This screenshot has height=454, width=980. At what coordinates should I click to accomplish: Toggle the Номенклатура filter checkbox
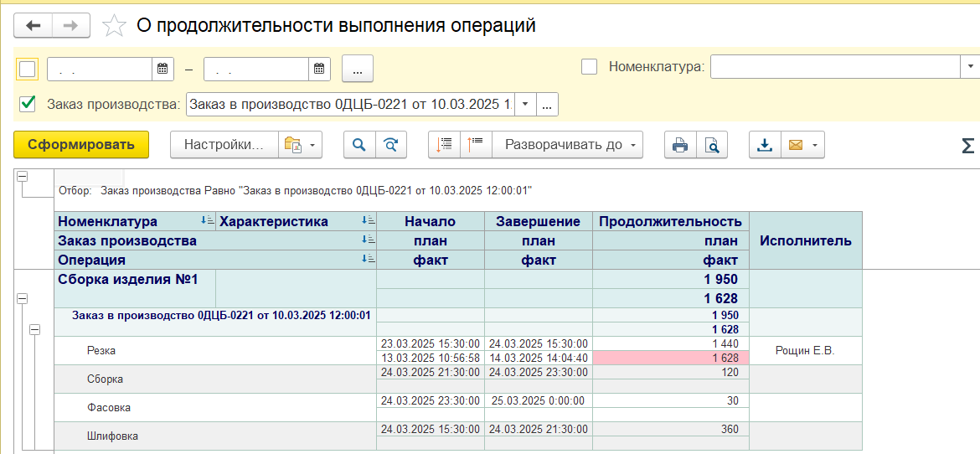pyautogui.click(x=589, y=66)
